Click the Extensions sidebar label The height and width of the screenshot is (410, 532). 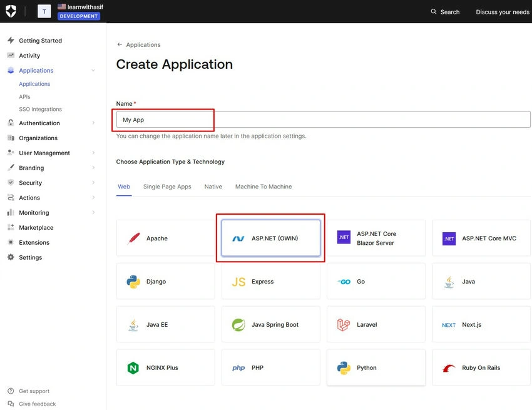tap(34, 242)
